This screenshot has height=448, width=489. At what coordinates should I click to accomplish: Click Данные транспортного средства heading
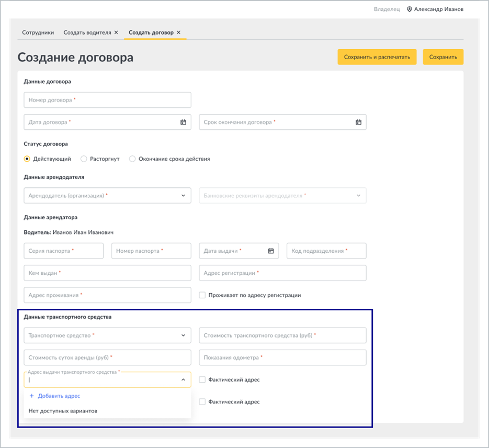point(67,317)
